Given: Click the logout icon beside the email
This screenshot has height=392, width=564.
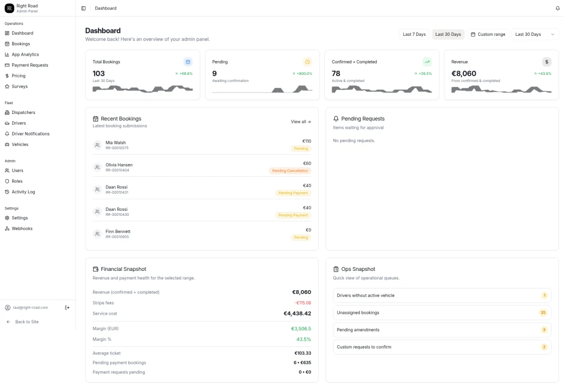Looking at the screenshot, I should point(67,307).
